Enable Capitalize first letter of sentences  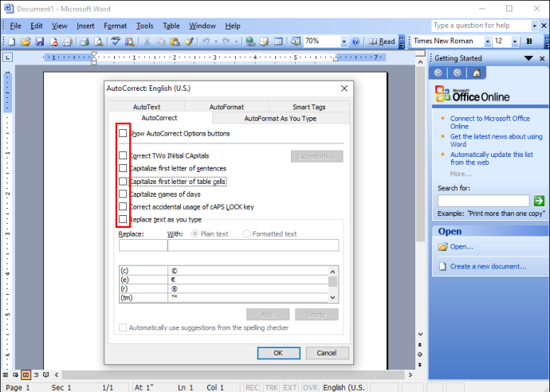click(123, 168)
